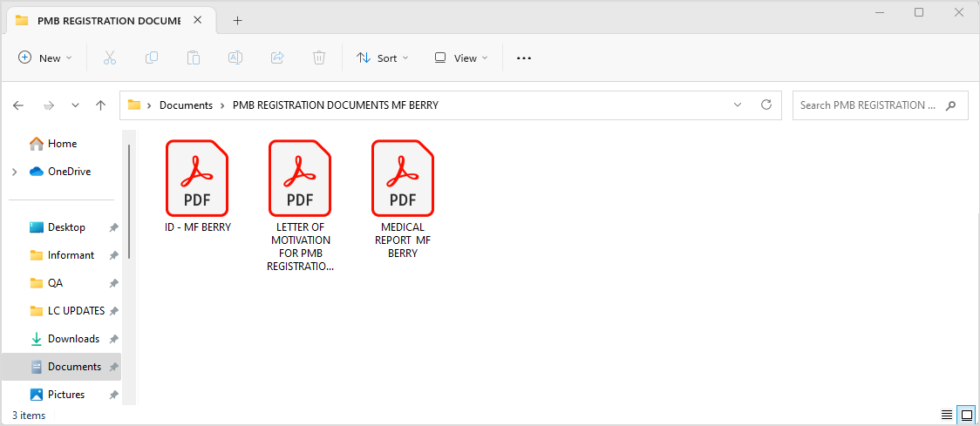Click the Paste clipboard icon
The image size is (980, 426).
coord(194,58)
